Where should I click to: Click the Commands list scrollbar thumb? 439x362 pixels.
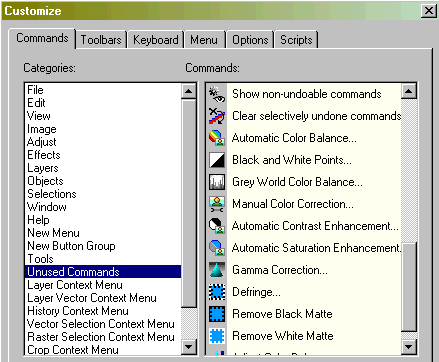409,287
